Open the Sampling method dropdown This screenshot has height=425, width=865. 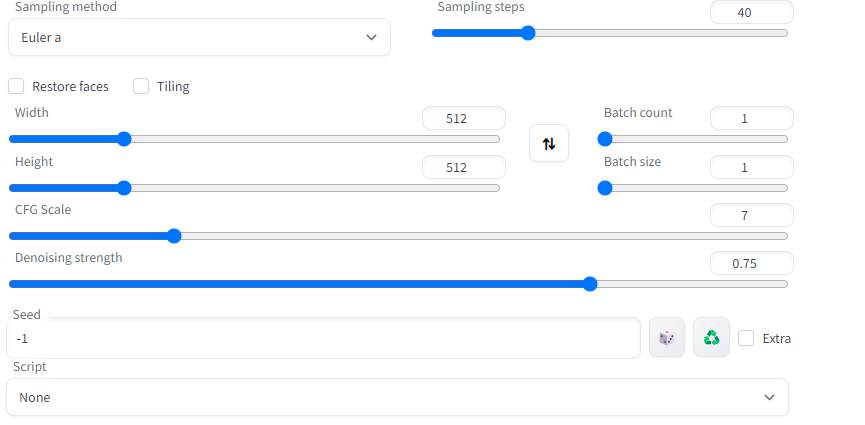199,37
